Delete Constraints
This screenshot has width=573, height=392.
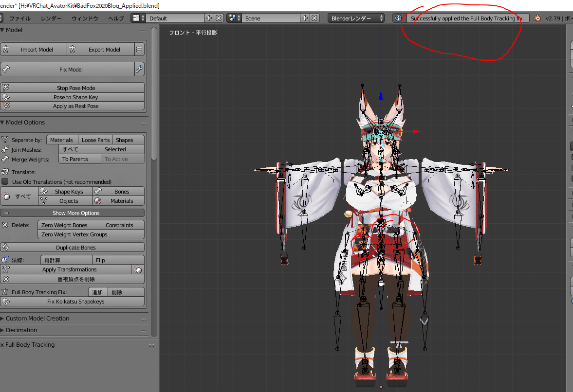click(123, 225)
